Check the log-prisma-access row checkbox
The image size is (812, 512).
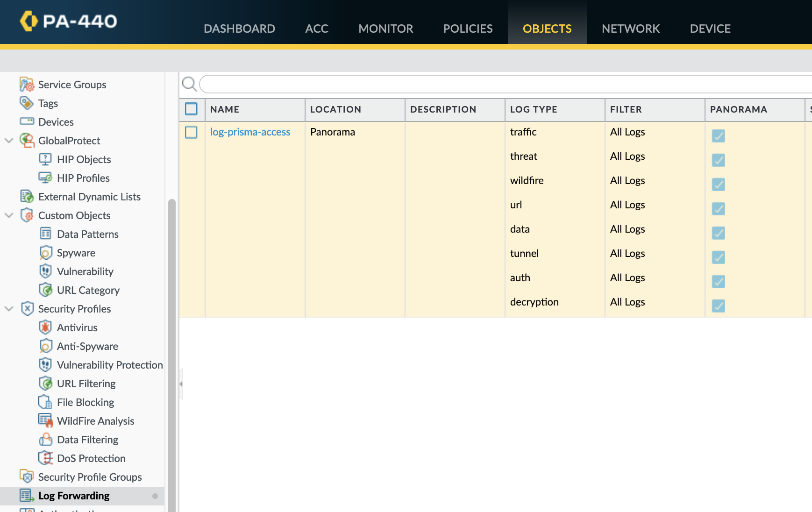click(191, 132)
